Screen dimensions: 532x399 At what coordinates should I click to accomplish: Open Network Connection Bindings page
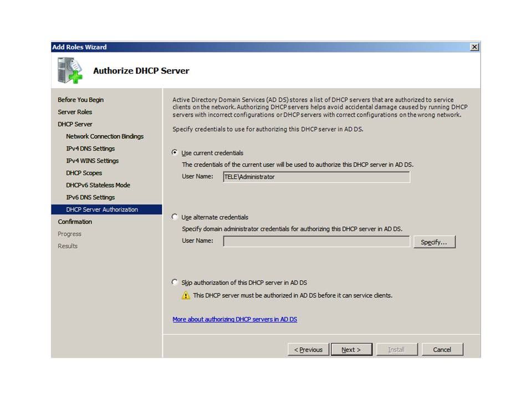point(105,136)
